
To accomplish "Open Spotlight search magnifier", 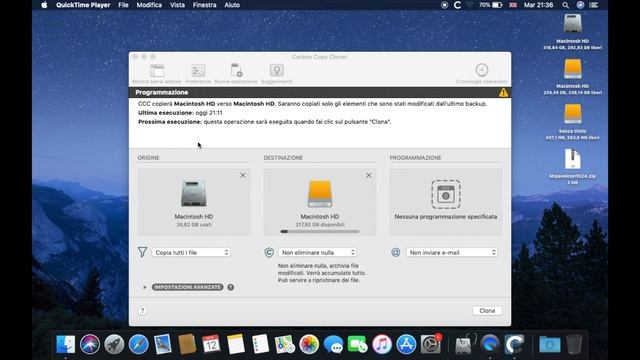I will (565, 5).
